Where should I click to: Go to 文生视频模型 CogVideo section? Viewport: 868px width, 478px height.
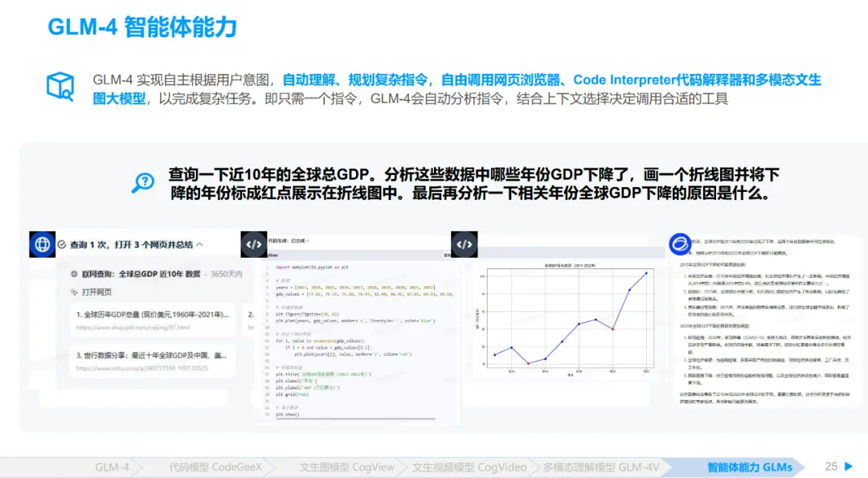469,468
